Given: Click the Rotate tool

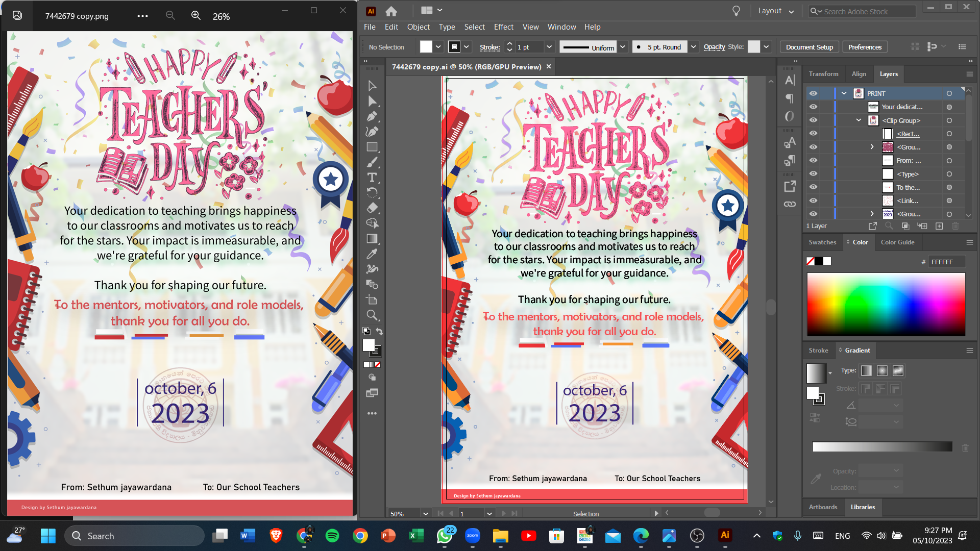Looking at the screenshot, I should coord(372,192).
